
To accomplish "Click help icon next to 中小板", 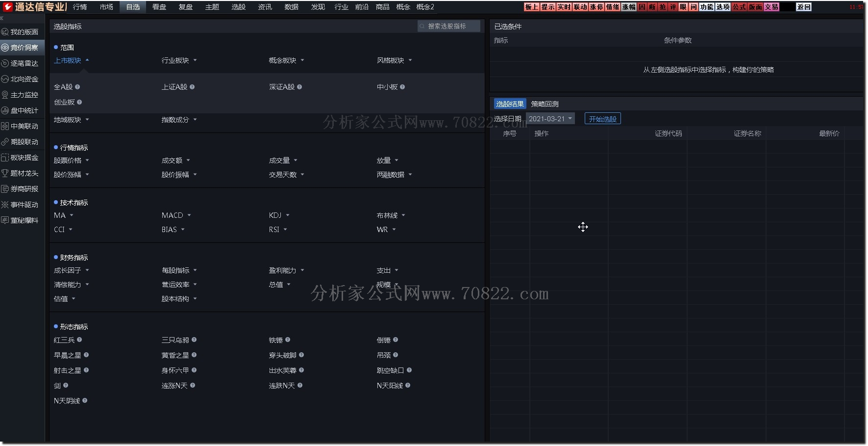I will click(x=402, y=87).
